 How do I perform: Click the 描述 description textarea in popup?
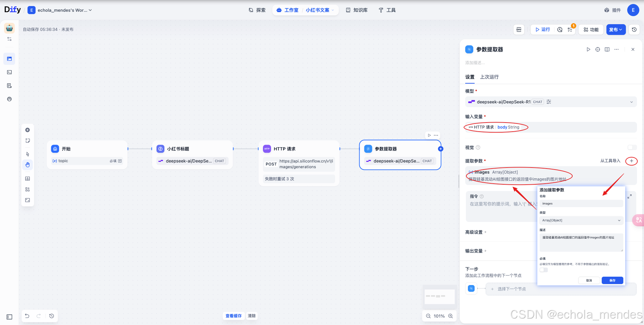(581, 242)
